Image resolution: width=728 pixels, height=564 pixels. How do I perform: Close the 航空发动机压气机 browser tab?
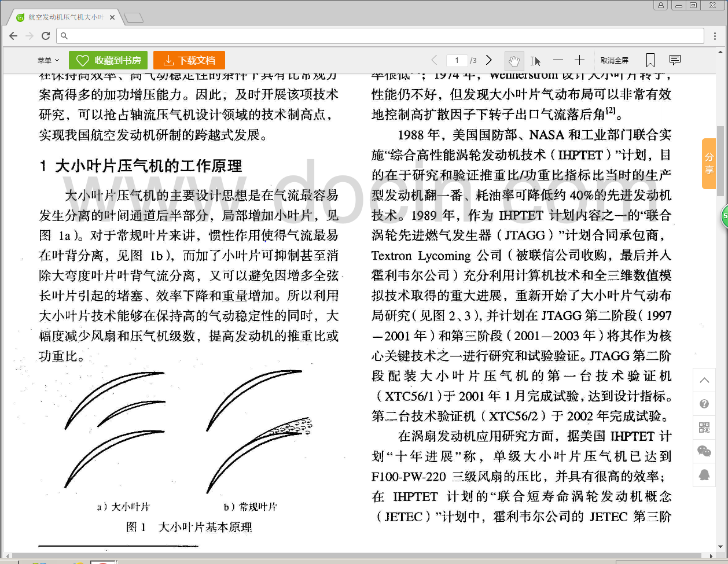coord(112,18)
